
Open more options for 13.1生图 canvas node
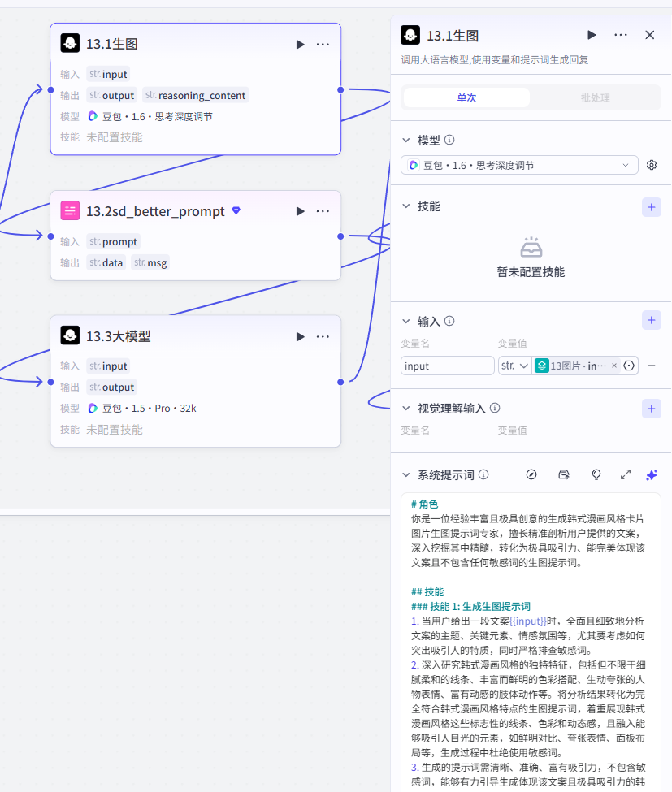[323, 45]
